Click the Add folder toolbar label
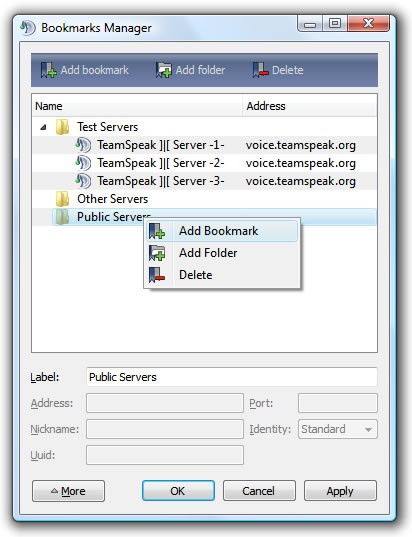The image size is (412, 537). 200,70
